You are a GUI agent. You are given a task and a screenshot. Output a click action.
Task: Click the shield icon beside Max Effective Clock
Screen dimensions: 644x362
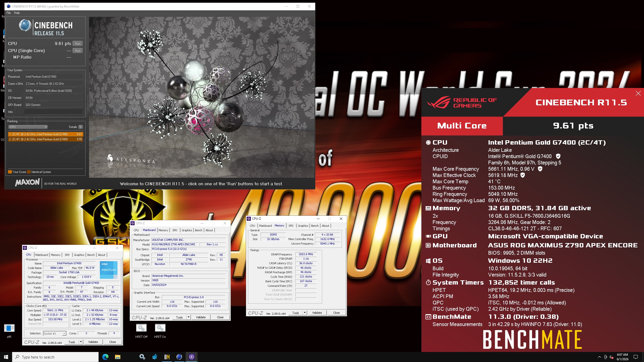pyautogui.click(x=522, y=175)
